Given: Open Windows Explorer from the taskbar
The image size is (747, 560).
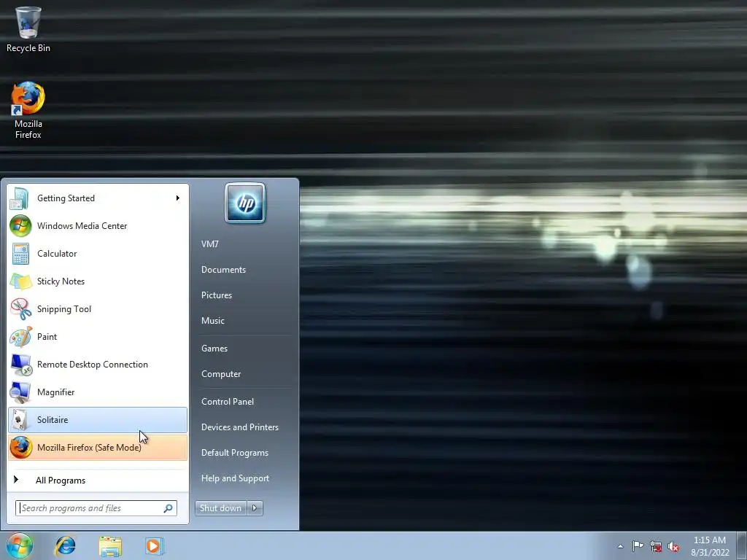Looking at the screenshot, I should tap(110, 546).
